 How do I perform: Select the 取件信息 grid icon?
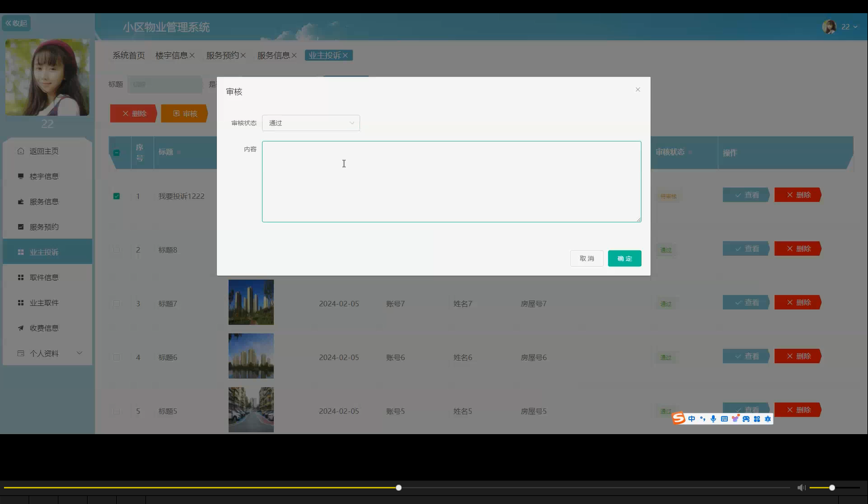point(19,277)
